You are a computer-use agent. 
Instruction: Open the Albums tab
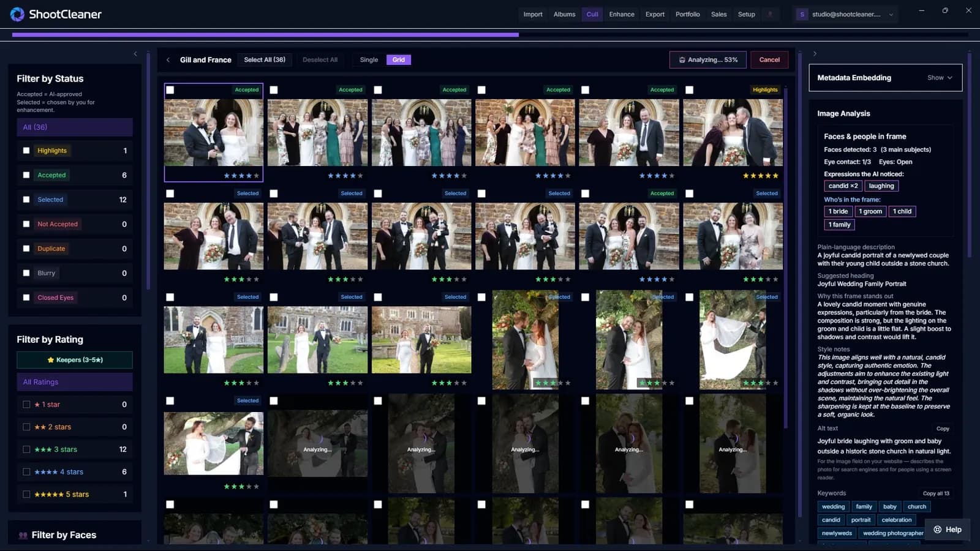(564, 14)
